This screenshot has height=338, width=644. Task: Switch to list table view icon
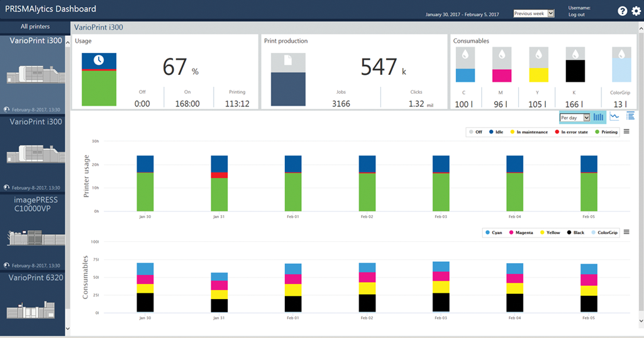tap(630, 116)
